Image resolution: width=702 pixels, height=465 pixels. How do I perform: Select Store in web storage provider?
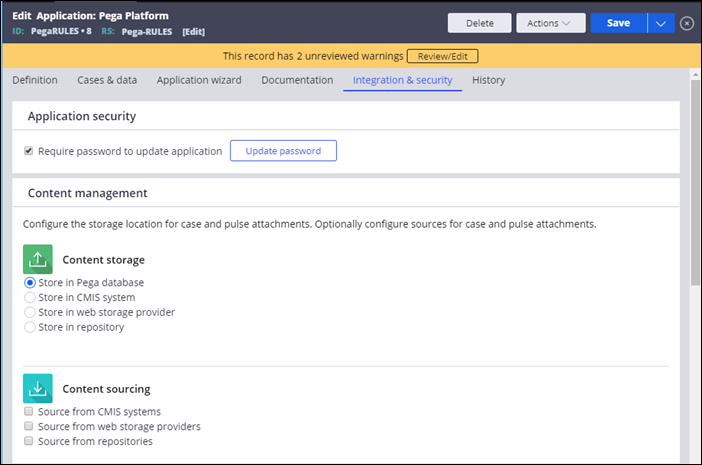[30, 312]
